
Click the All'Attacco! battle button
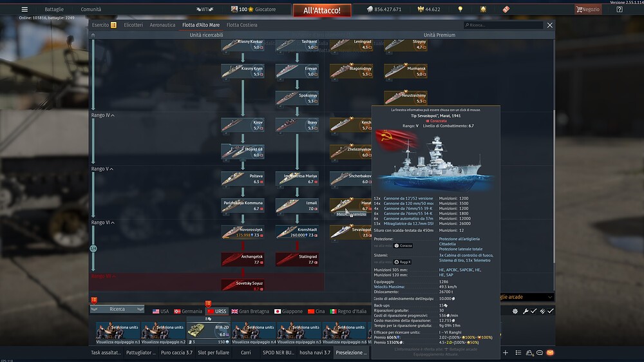(322, 10)
